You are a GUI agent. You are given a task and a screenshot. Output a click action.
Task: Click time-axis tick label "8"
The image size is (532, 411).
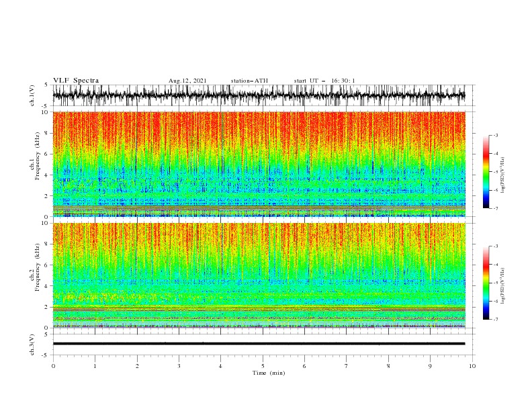[388, 366]
